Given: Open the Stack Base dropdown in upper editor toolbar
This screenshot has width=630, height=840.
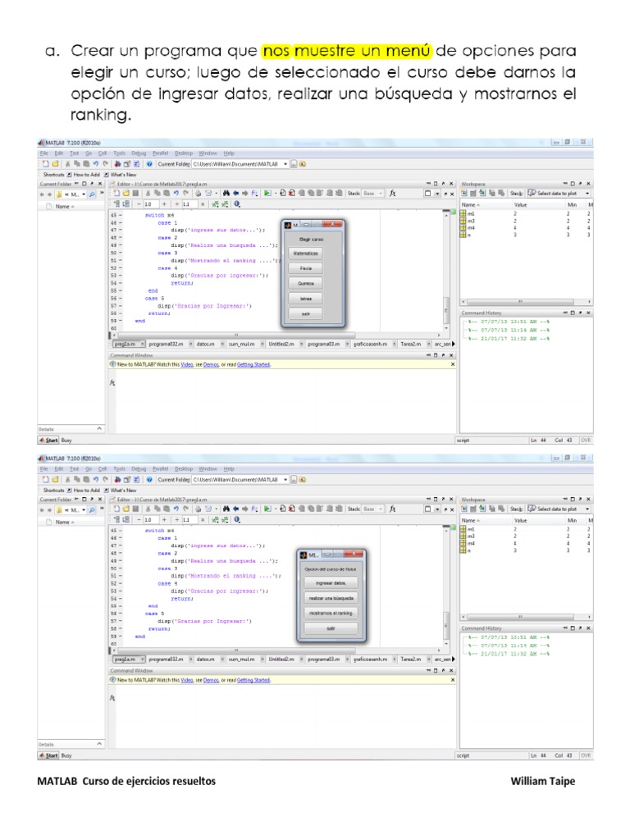Looking at the screenshot, I should pyautogui.click(x=380, y=193).
